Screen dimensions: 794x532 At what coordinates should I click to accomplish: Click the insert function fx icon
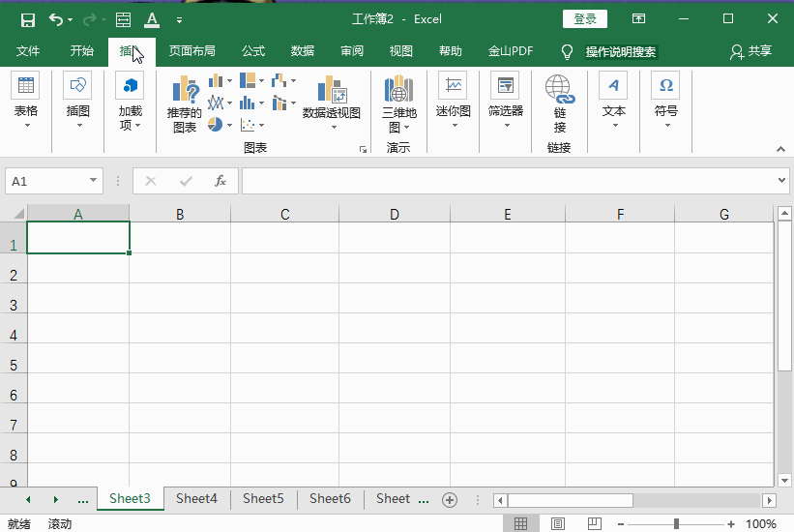221,181
